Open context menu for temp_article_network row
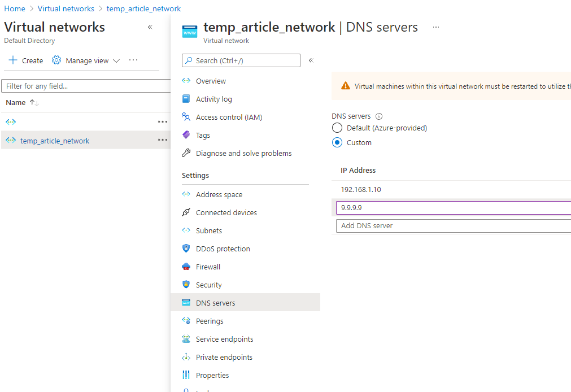This screenshot has width=571, height=392. 163,140
